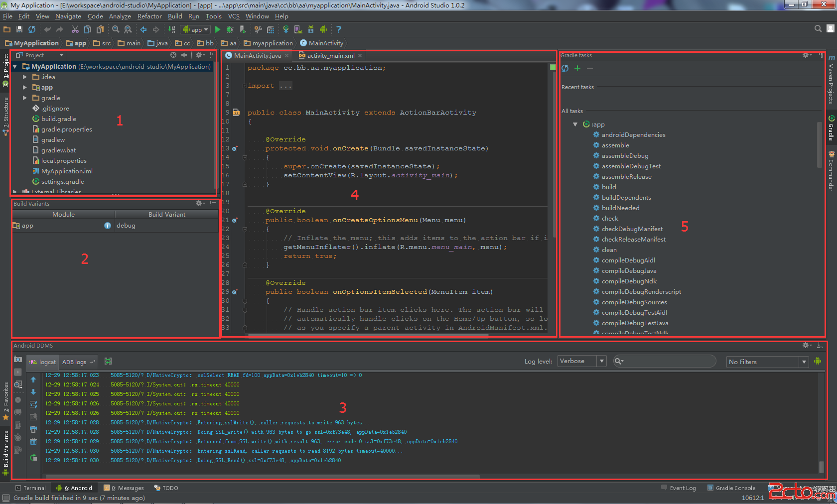
Task: Open the Refactor menu
Action: pyautogui.click(x=149, y=16)
